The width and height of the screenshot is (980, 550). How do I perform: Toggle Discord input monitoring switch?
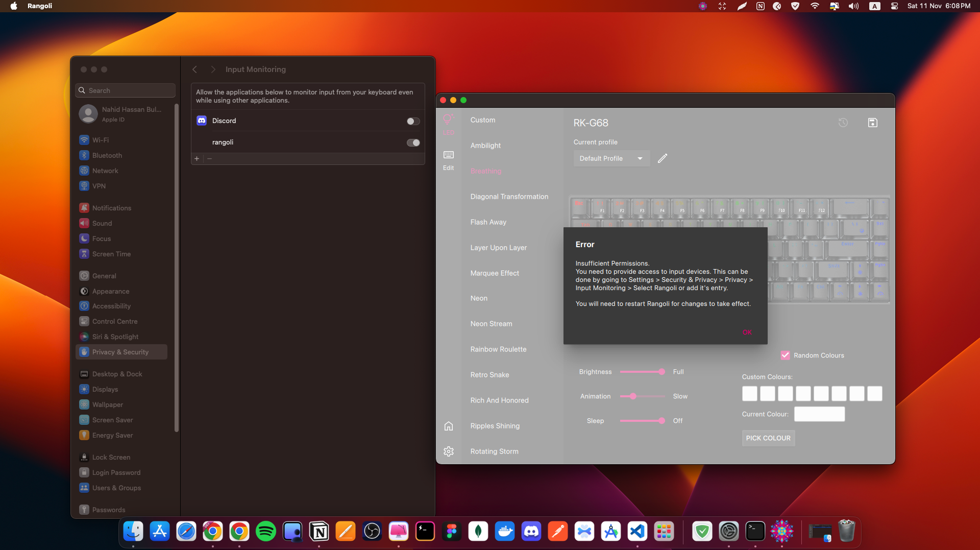point(413,121)
